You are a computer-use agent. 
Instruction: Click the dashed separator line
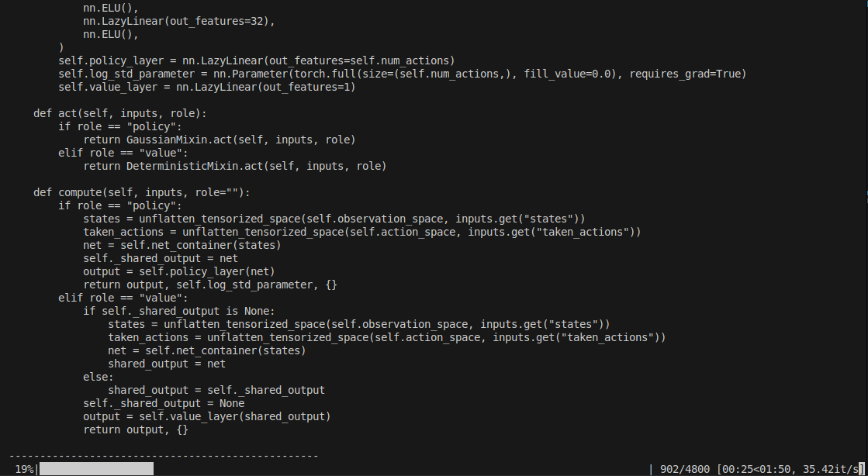pyautogui.click(x=164, y=456)
